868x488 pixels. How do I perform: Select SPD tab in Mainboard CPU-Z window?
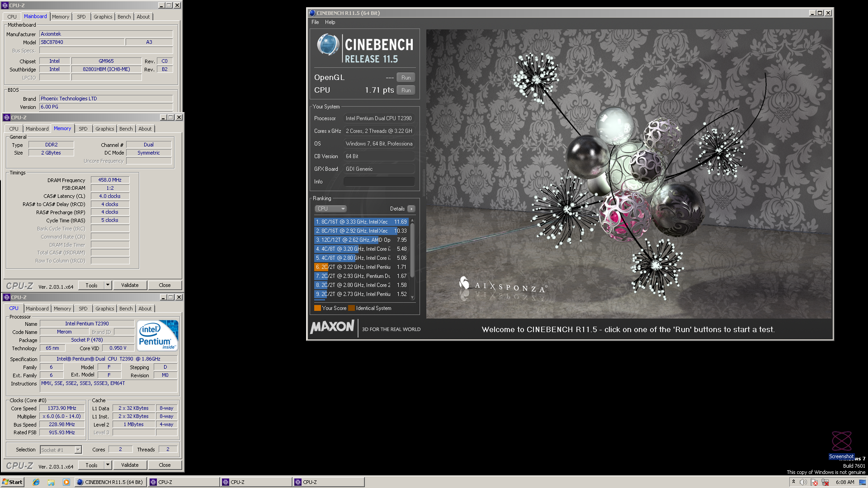coord(81,17)
